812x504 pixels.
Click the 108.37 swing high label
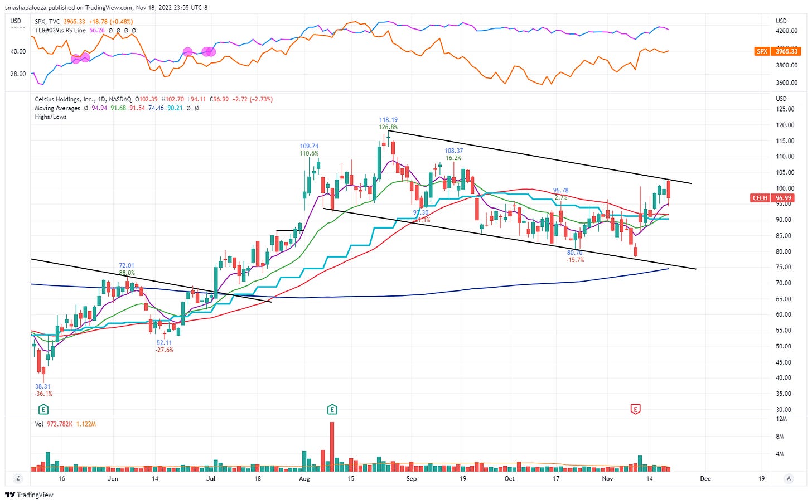click(x=453, y=151)
